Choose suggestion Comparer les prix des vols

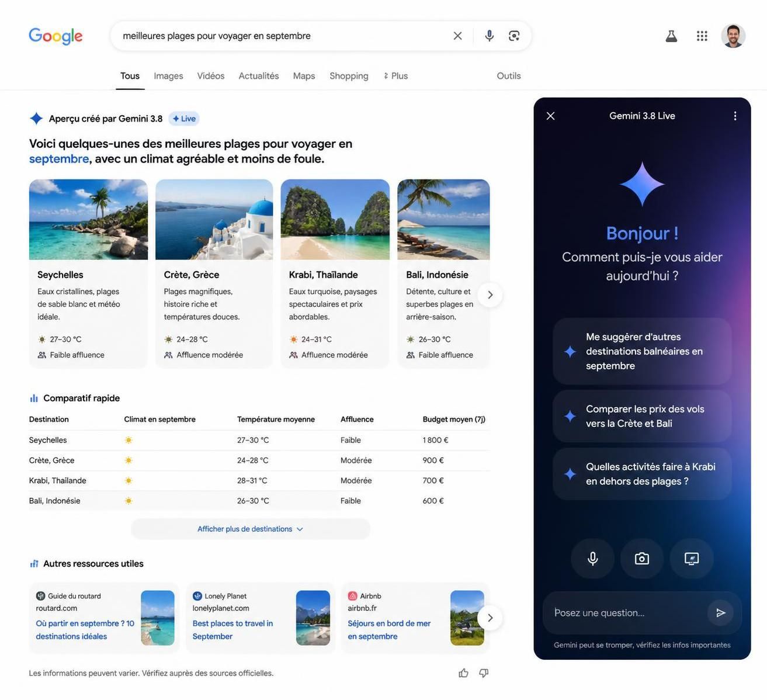coord(642,416)
